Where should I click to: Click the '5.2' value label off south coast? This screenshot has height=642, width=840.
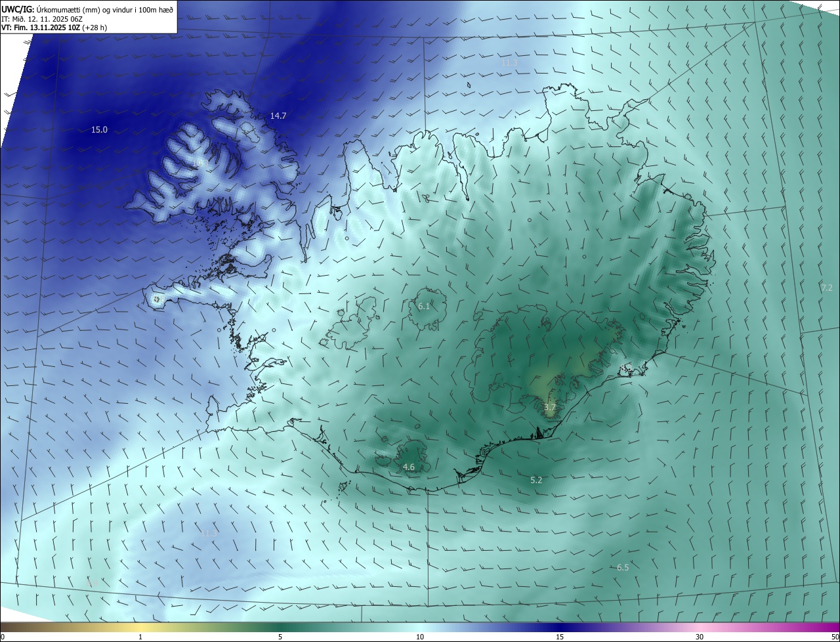pyautogui.click(x=536, y=481)
